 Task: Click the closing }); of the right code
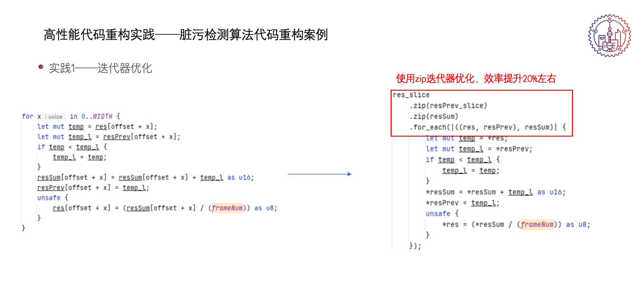pos(415,246)
